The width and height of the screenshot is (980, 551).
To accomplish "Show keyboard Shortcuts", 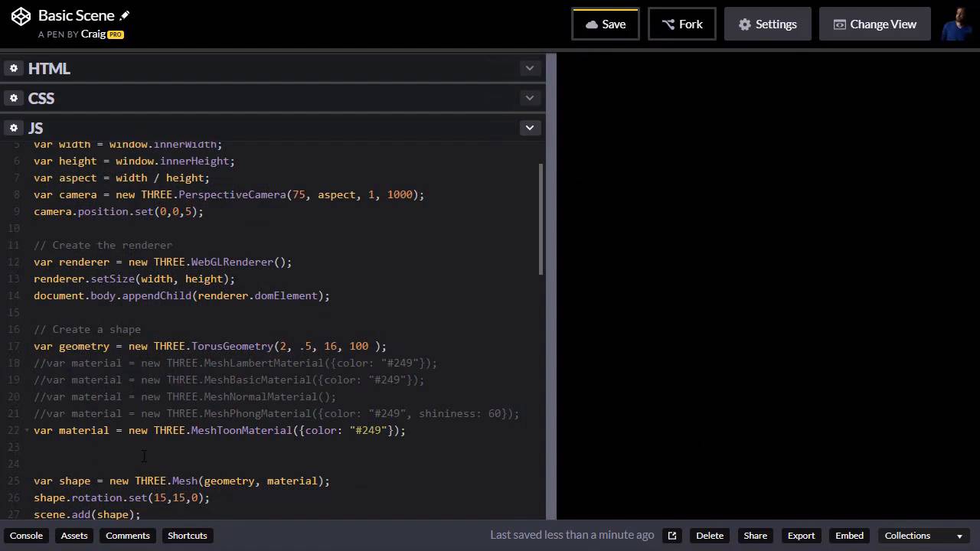I will (188, 536).
